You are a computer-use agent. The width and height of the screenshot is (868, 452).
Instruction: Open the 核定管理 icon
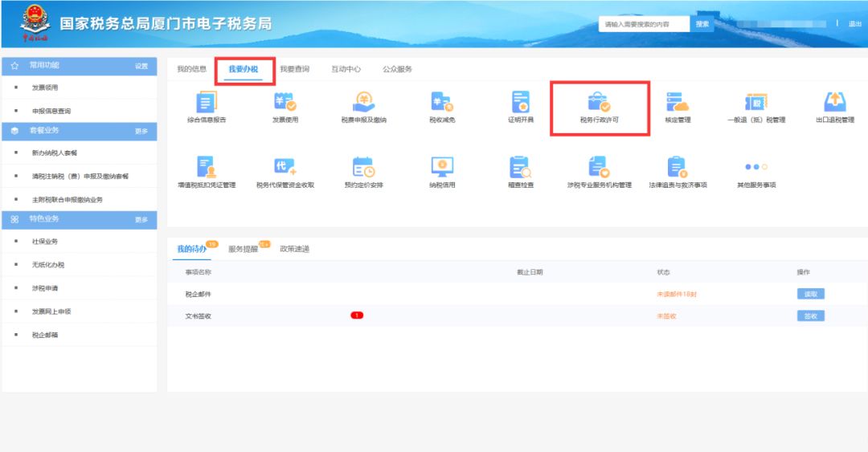[678, 102]
